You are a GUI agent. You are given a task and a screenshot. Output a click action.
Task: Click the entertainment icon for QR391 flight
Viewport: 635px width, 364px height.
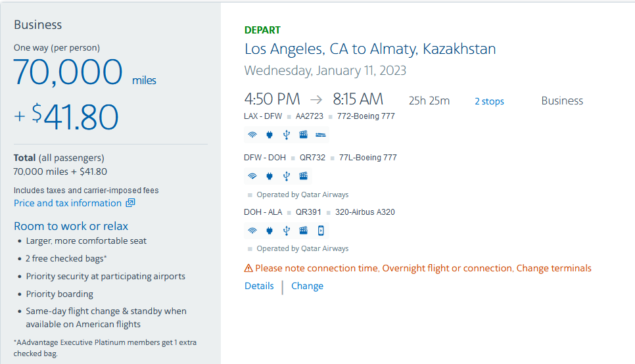pyautogui.click(x=303, y=231)
